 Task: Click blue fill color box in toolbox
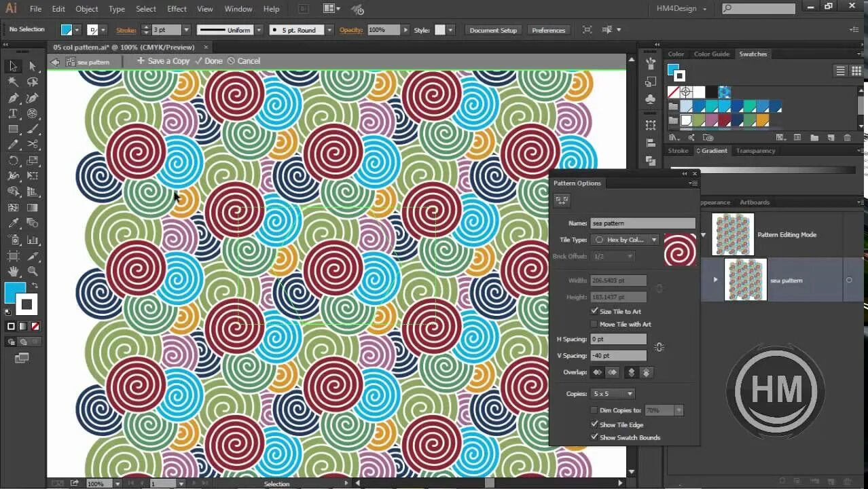pos(15,293)
